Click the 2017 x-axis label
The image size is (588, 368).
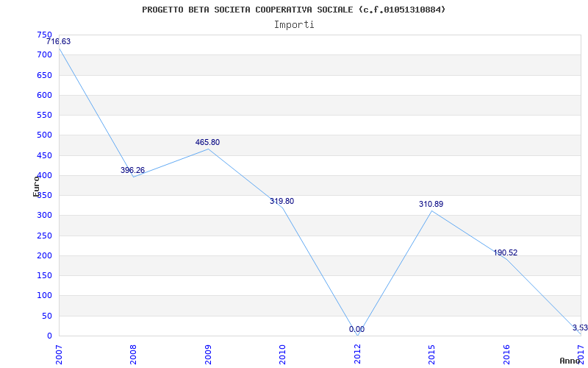pyautogui.click(x=581, y=355)
